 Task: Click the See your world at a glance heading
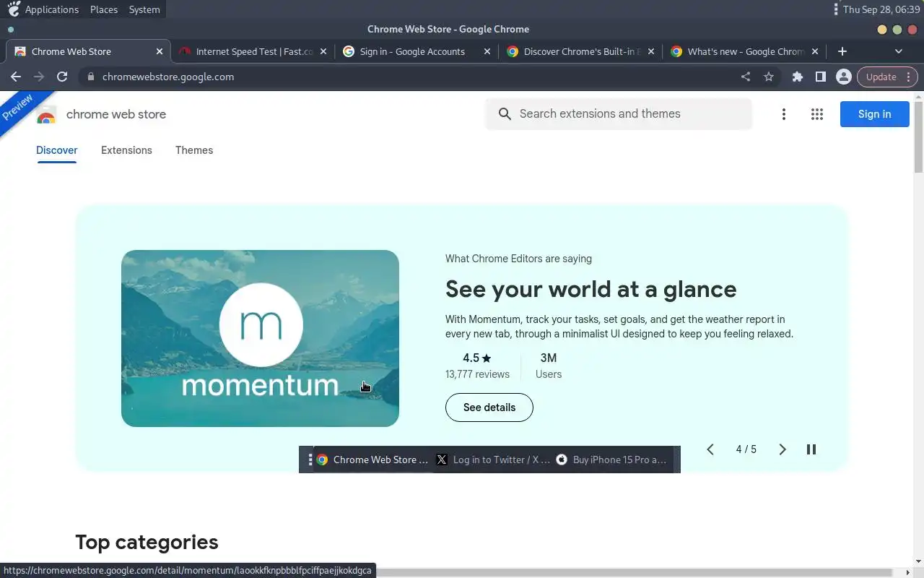(x=591, y=289)
